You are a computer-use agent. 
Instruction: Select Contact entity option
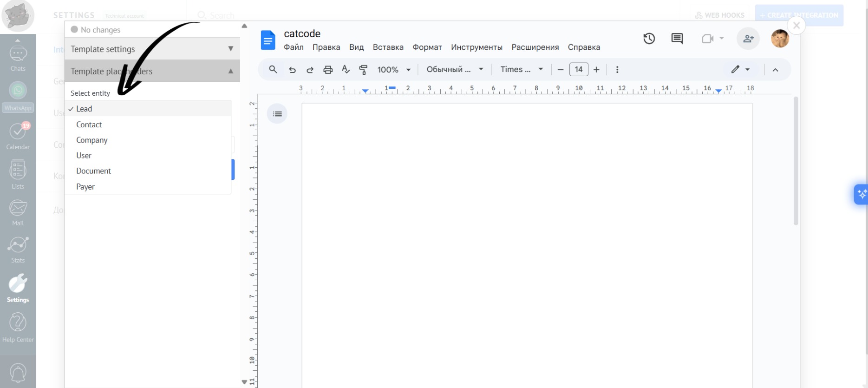89,125
